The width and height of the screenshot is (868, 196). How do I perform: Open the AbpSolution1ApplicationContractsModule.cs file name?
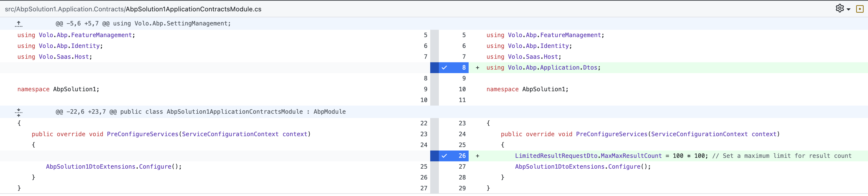[193, 9]
